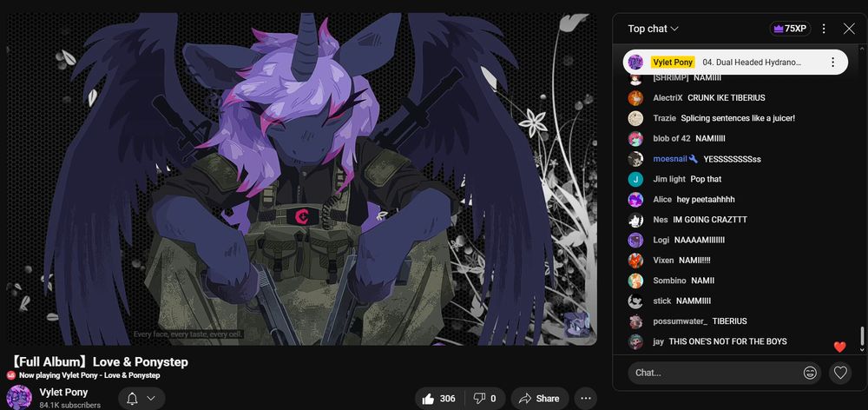Click Logi's chat avatar
This screenshot has height=410, width=868.
635,240
